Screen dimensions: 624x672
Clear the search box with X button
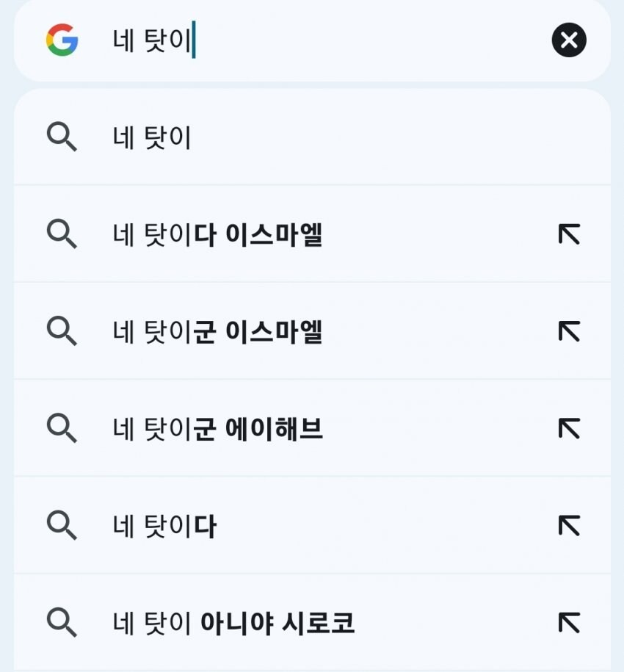tap(569, 40)
